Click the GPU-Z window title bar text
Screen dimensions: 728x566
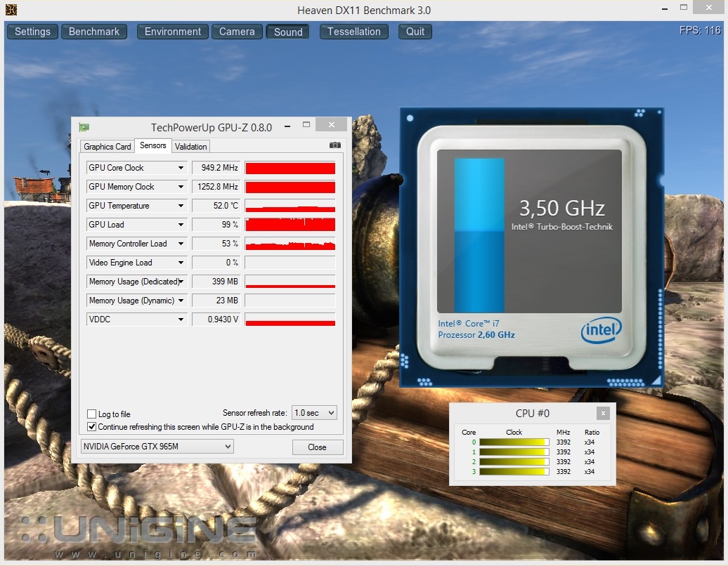[212, 128]
